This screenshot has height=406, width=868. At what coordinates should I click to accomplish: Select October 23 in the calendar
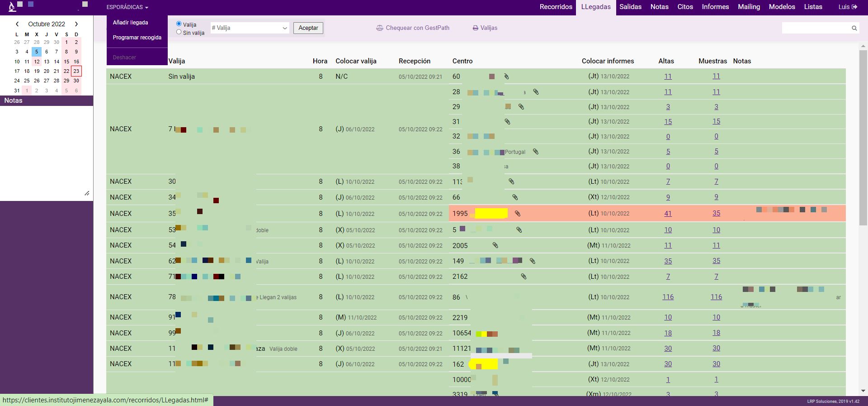(x=76, y=71)
